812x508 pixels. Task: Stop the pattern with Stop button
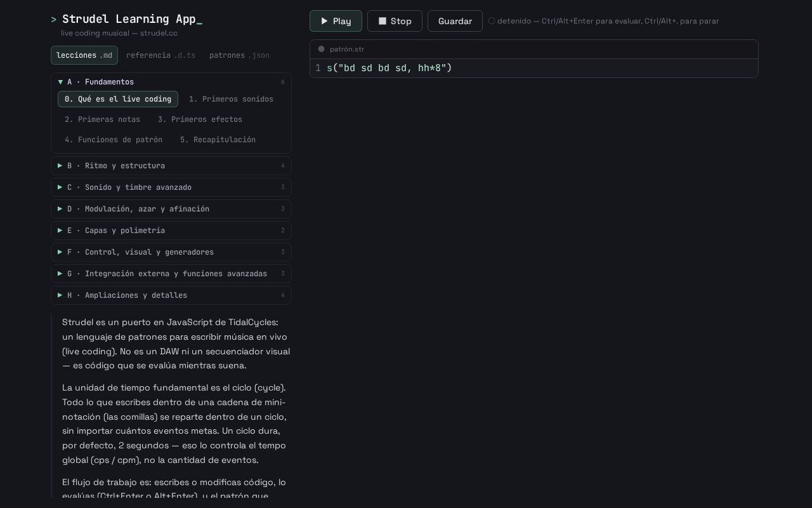[x=395, y=21]
